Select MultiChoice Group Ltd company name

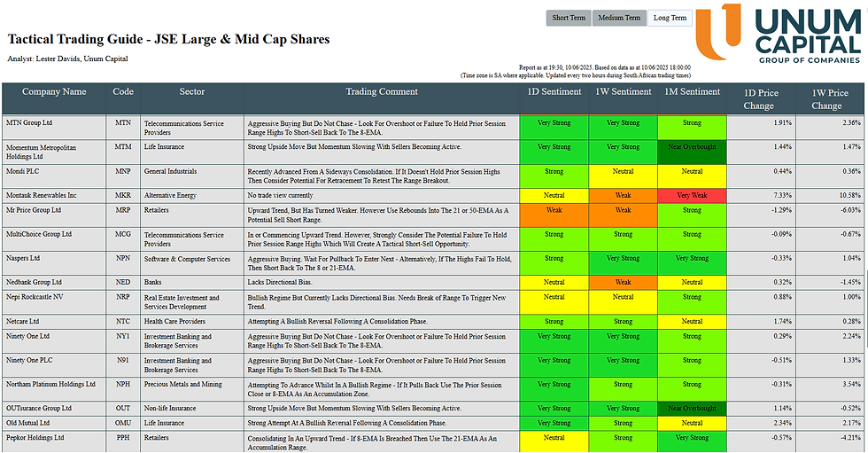click(39, 234)
